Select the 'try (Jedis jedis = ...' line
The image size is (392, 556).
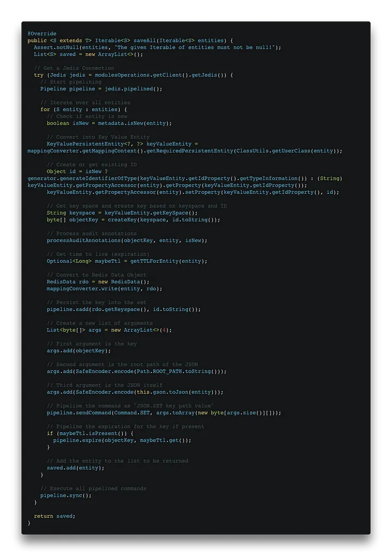133,75
